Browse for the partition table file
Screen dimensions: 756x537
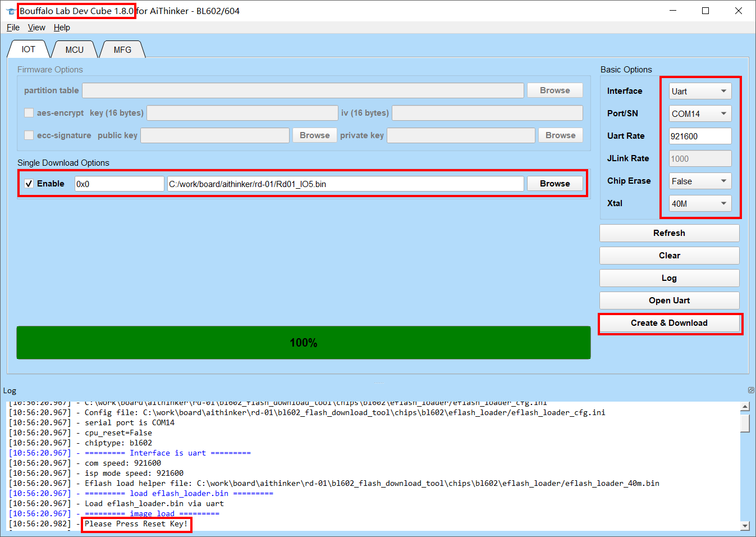coord(555,90)
